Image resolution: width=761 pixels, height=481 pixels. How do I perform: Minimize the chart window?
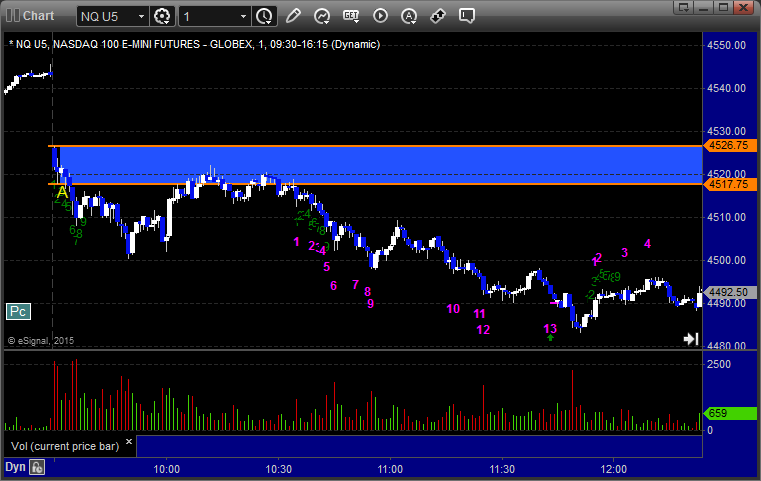pos(704,7)
